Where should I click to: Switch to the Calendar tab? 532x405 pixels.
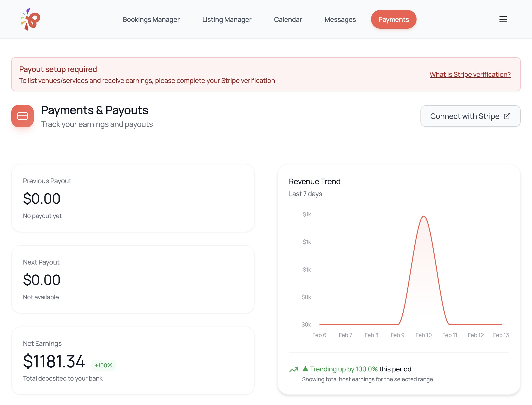click(288, 19)
